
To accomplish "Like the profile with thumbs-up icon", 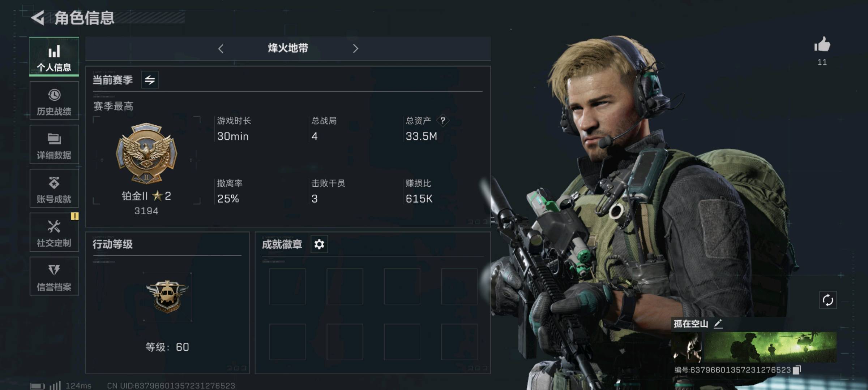I will click(x=822, y=45).
